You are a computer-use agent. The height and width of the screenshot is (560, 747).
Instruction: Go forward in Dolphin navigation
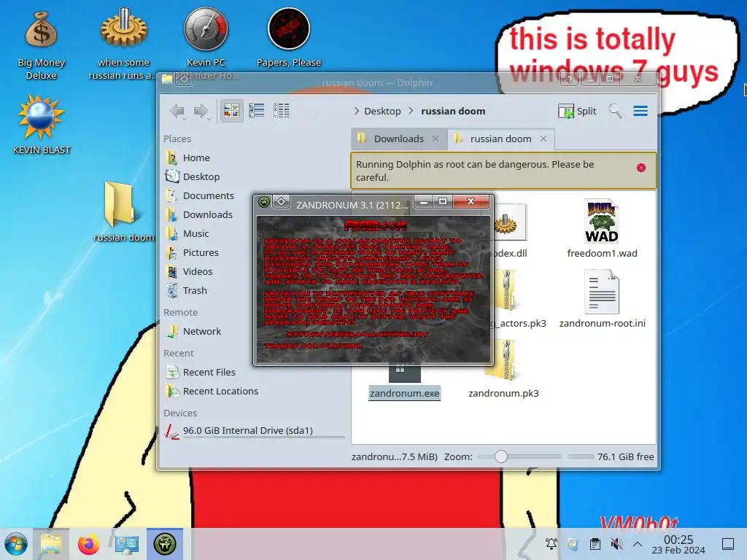click(201, 111)
